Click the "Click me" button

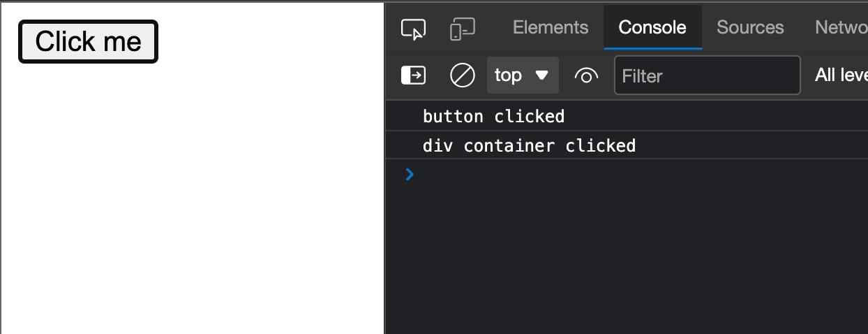point(88,42)
